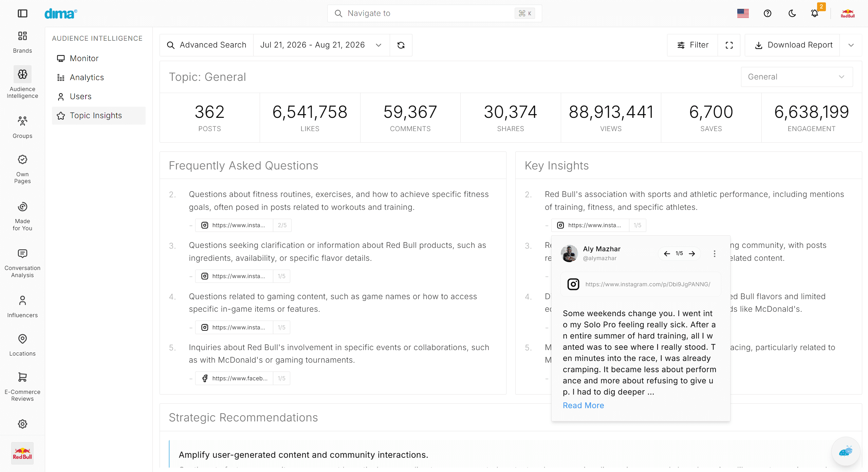Image resolution: width=868 pixels, height=472 pixels.
Task: Open the settings gear icon
Action: pyautogui.click(x=22, y=424)
